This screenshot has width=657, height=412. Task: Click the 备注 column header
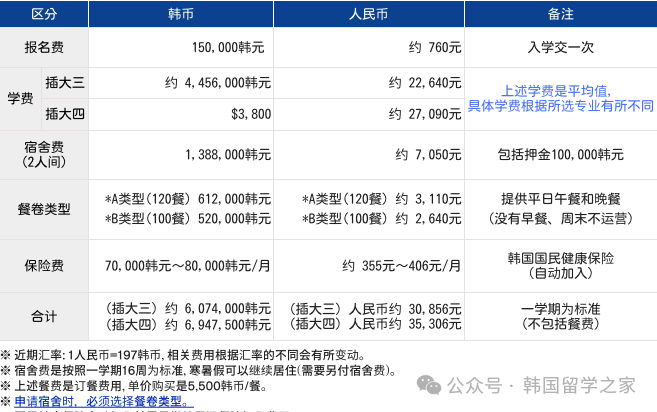coord(561,14)
